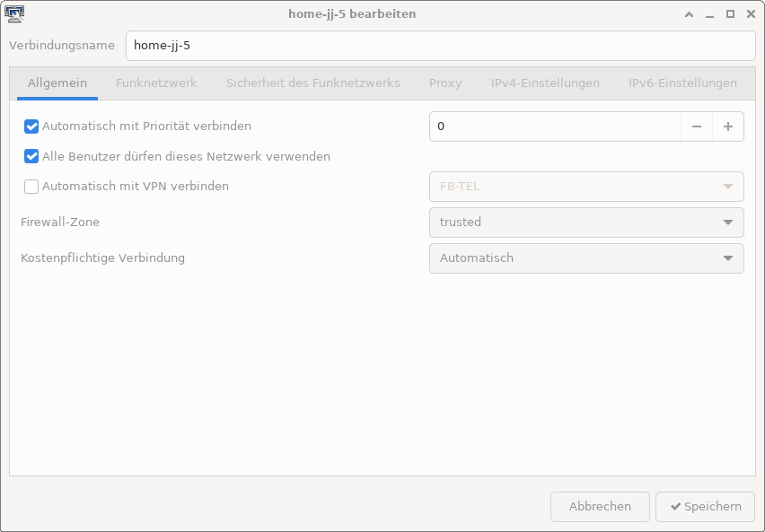Click the network connection icon in title bar
Viewport: 765px width, 532px height.
point(13,13)
